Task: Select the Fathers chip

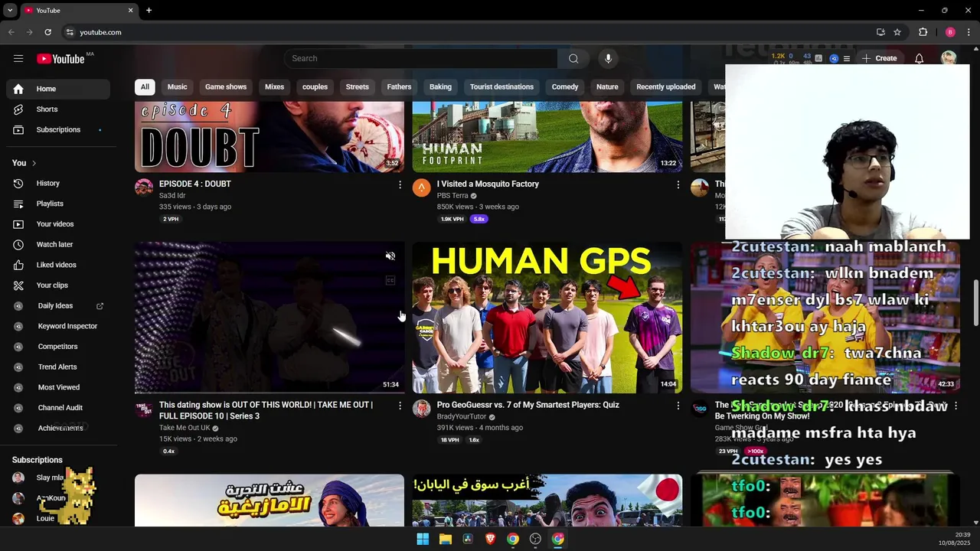Action: point(399,86)
